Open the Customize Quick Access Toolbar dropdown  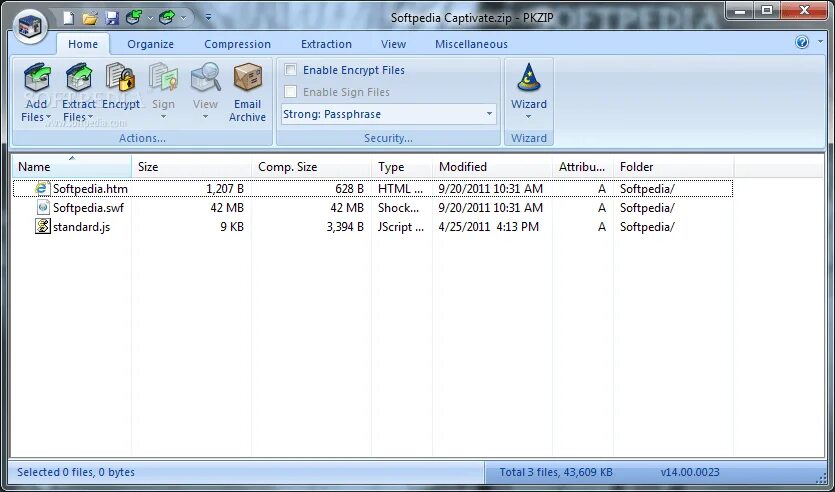pyautogui.click(x=208, y=18)
